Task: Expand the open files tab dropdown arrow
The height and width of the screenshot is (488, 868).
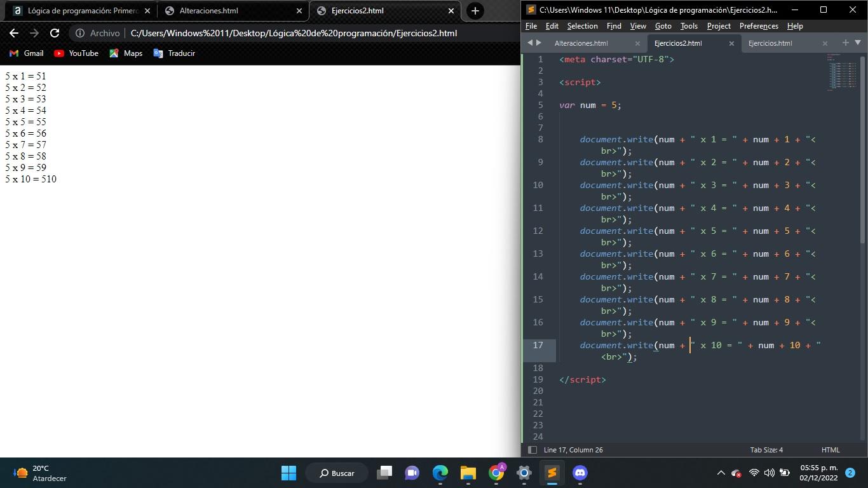Action: click(857, 43)
